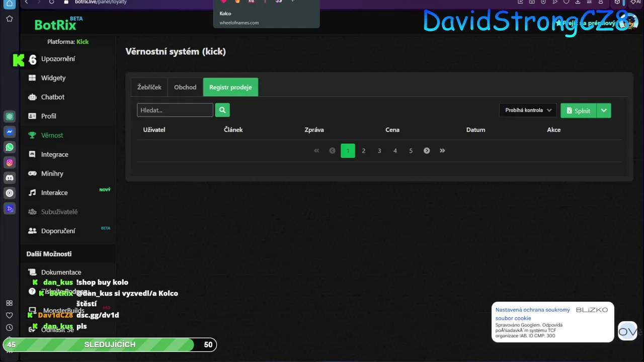The height and width of the screenshot is (362, 644).
Task: Click the Článek column header
Action: click(233, 130)
